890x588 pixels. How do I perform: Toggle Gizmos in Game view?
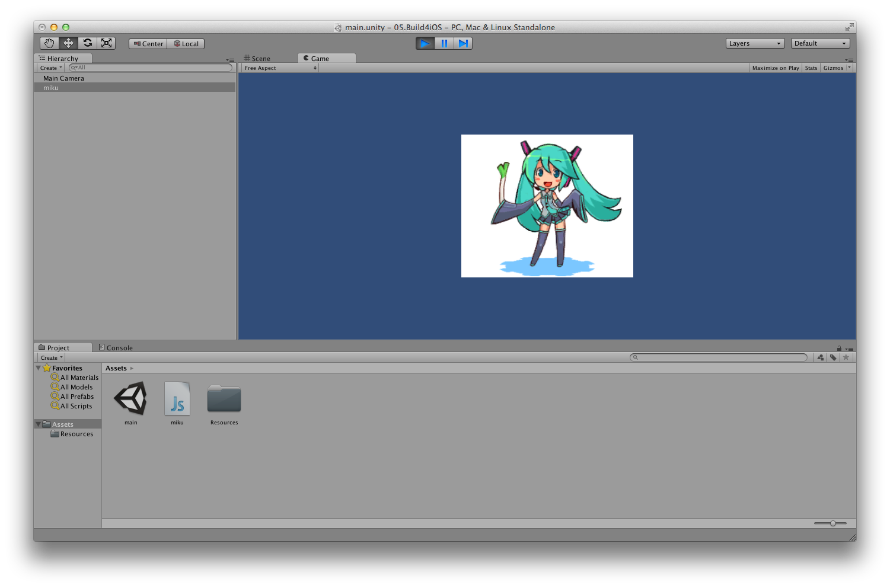point(833,68)
